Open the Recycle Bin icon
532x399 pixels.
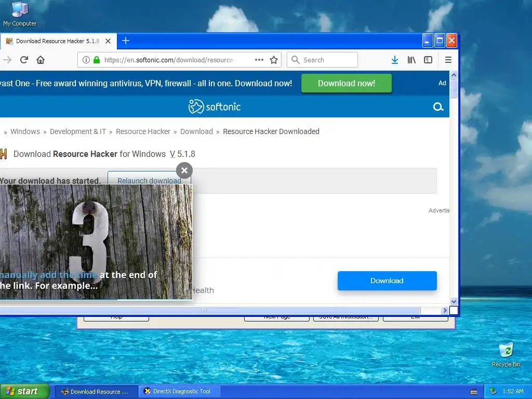(x=506, y=355)
